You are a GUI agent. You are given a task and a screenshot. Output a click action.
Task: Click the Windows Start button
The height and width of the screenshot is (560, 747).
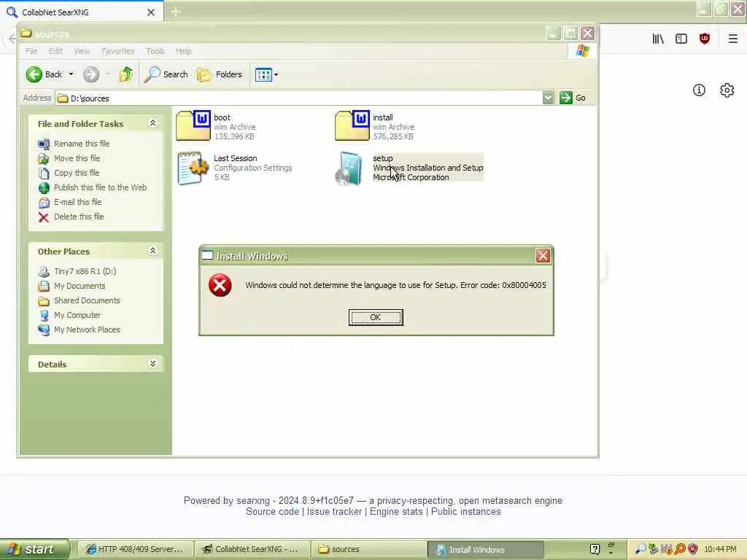click(x=34, y=549)
